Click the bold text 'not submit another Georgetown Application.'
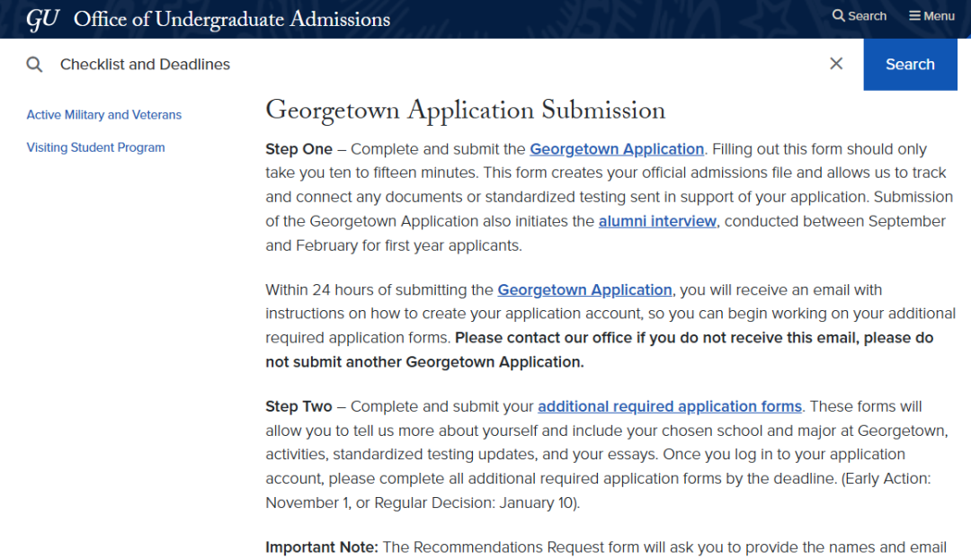Viewport: 971px width, 560px height. point(424,362)
